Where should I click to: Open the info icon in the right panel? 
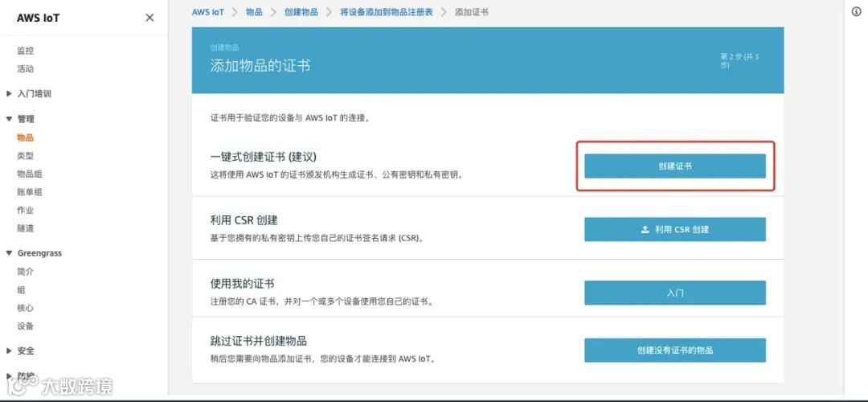tap(857, 12)
